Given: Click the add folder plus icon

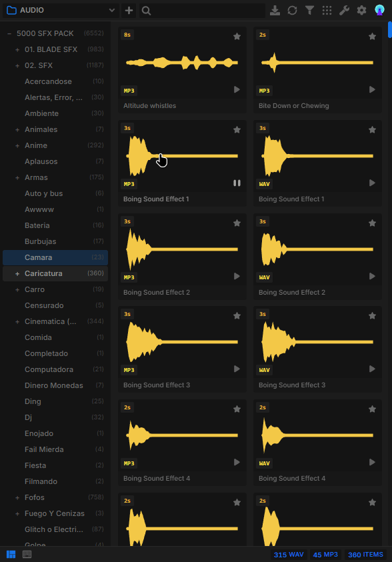Looking at the screenshot, I should click(129, 11).
